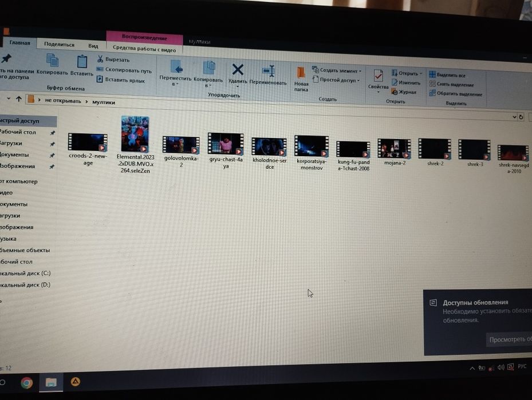Screen dimensions: 532x400
Task: Select the kholodnoe-serdce video file
Action: click(x=269, y=153)
